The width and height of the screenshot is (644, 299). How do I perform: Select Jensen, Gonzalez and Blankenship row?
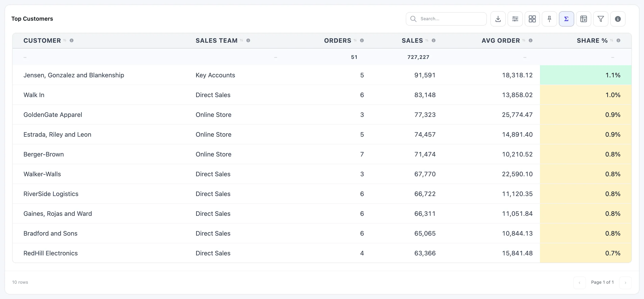[x=322, y=75]
